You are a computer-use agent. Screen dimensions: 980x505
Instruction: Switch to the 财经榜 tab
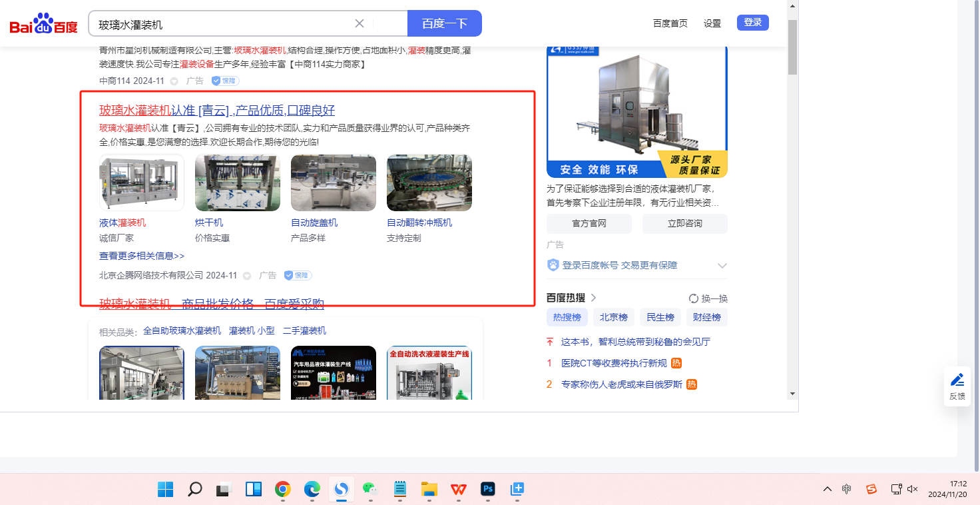706,317
